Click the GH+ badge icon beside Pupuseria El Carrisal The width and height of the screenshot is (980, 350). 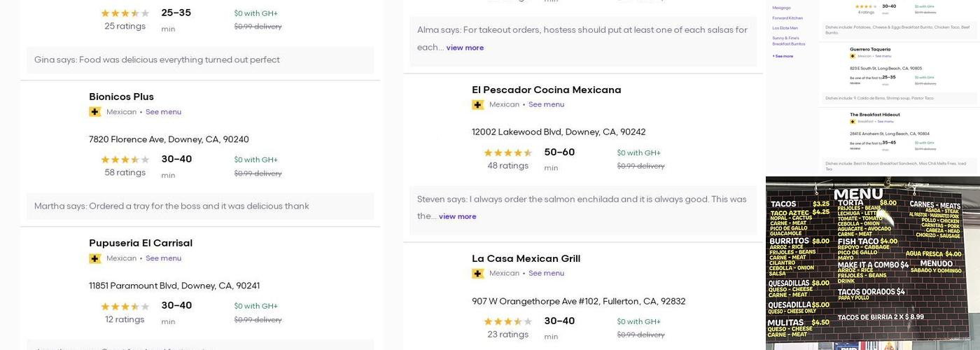[x=95, y=258]
